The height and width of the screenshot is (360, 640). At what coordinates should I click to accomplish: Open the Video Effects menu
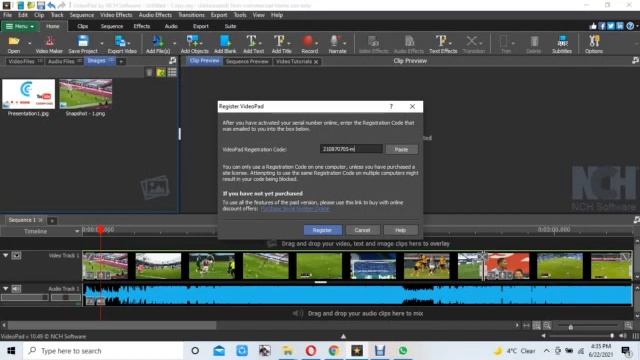[x=116, y=15]
